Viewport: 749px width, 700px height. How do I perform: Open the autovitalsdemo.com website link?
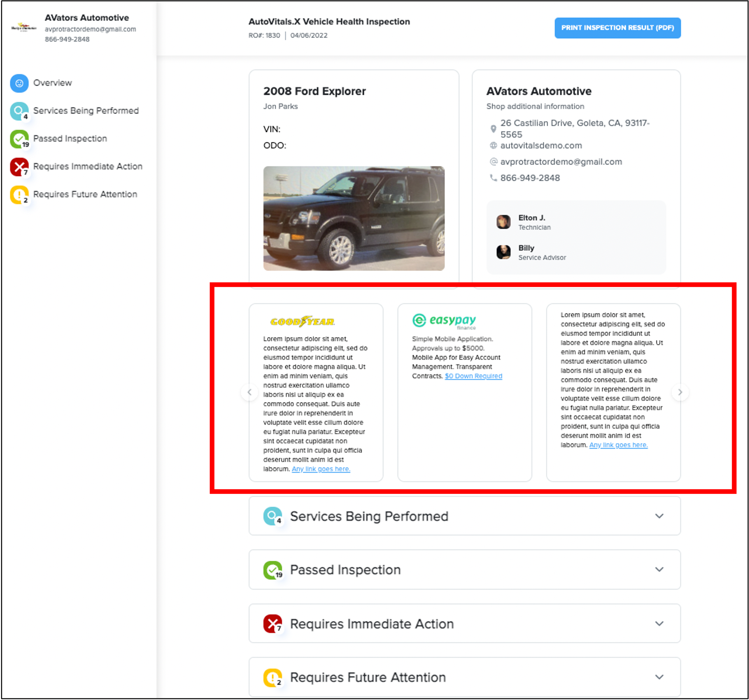click(541, 145)
